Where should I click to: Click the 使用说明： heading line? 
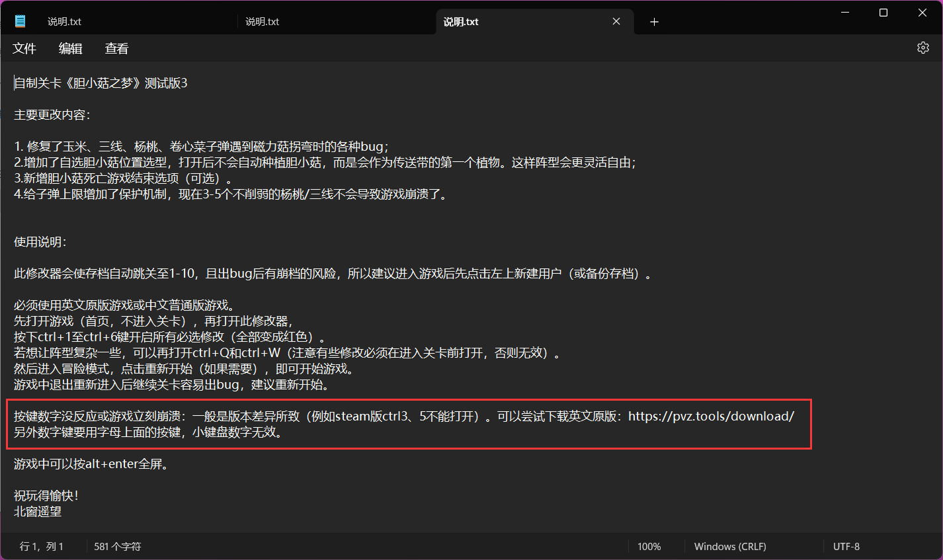[x=40, y=242]
